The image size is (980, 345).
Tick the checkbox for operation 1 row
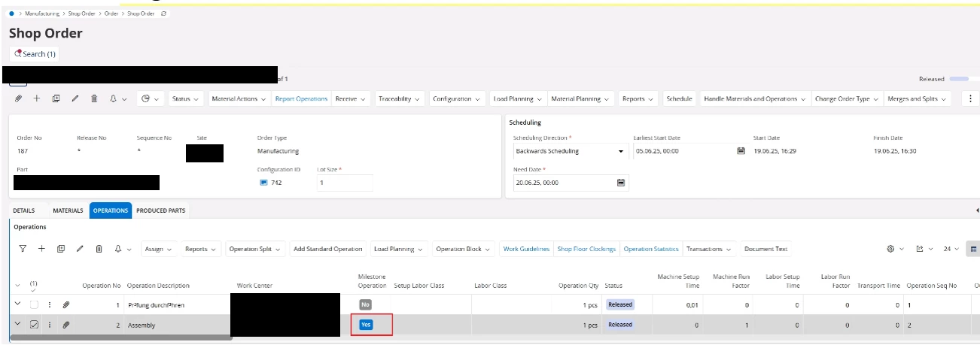pyautogui.click(x=33, y=304)
